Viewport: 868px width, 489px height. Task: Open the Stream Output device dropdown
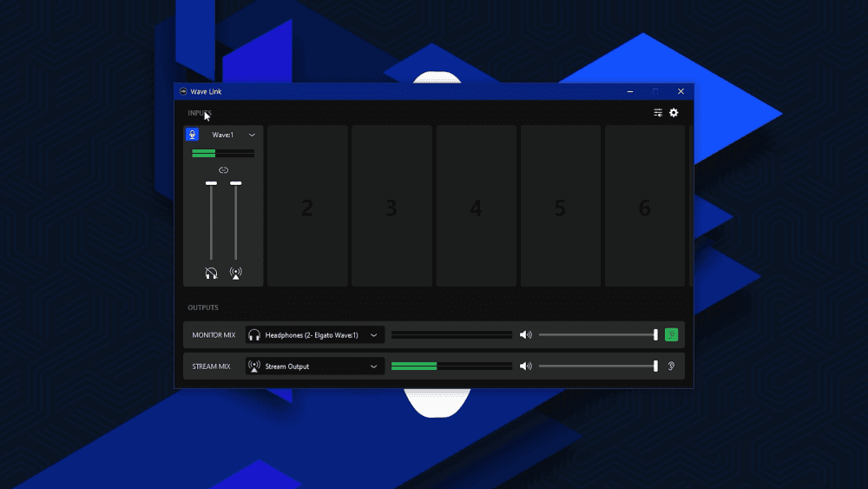[x=315, y=366]
